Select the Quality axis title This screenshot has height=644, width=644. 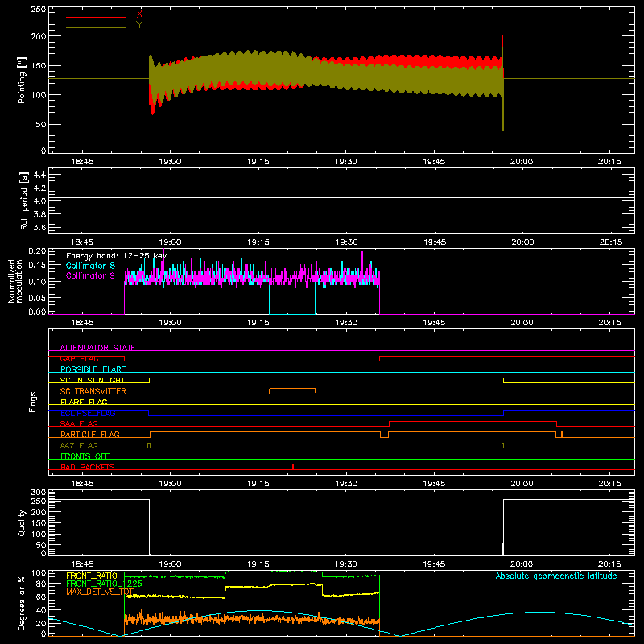(x=22, y=522)
